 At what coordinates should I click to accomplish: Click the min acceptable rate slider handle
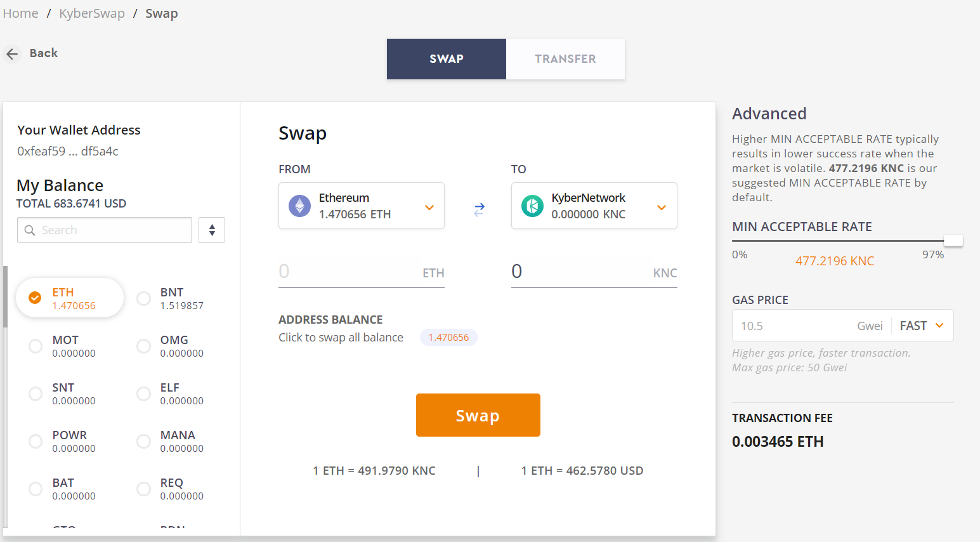(x=953, y=241)
